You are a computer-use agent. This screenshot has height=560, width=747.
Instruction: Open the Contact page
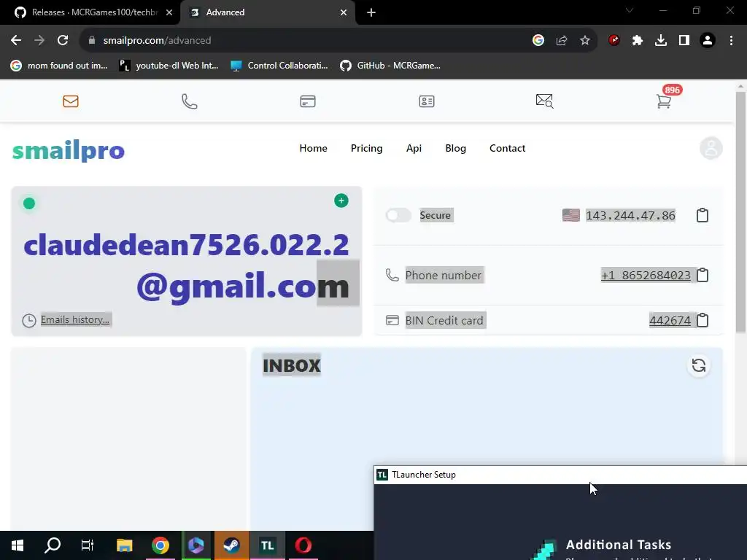tap(508, 148)
